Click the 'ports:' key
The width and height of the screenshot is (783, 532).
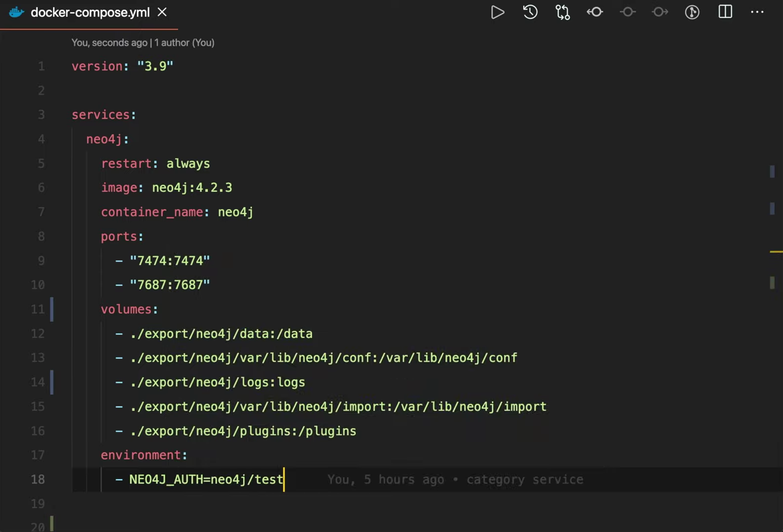122,237
